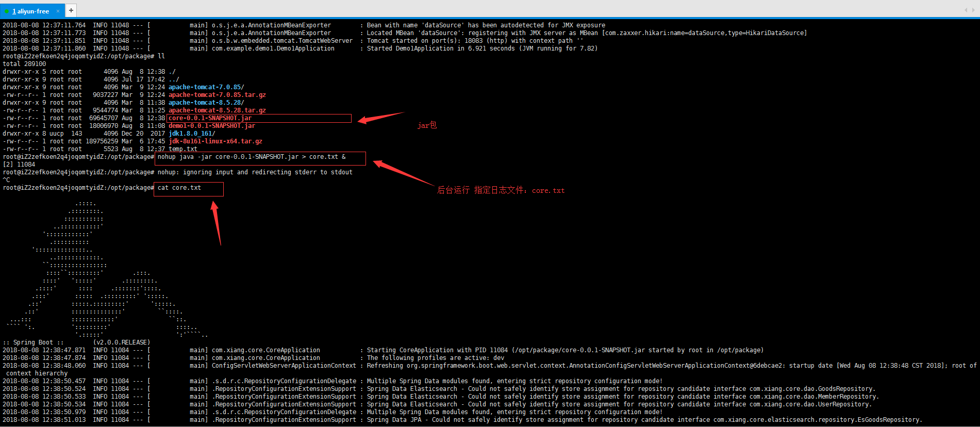
Task: Click 'Bean with name dataSource' log message
Action: pos(486,25)
